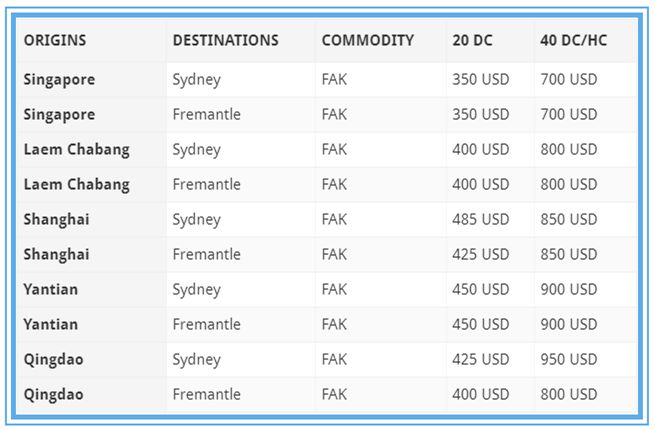
Task: Select Laem Chabang origin for Fremantle
Action: 76,184
